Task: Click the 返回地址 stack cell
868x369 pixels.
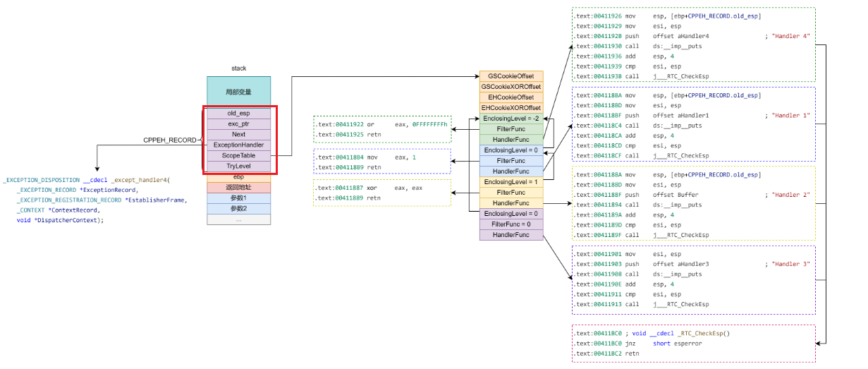Action: pyautogui.click(x=238, y=188)
